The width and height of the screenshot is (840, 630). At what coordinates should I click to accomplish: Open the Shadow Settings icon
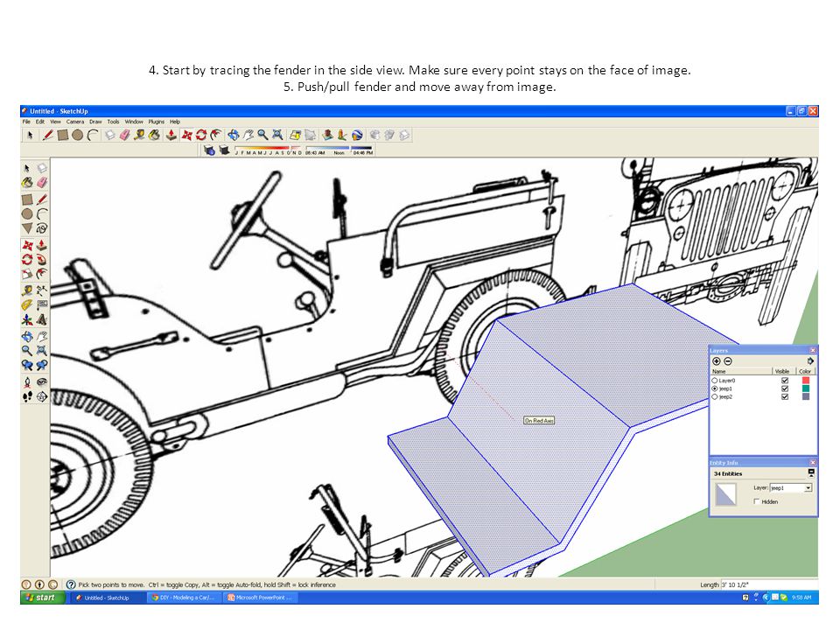[209, 150]
